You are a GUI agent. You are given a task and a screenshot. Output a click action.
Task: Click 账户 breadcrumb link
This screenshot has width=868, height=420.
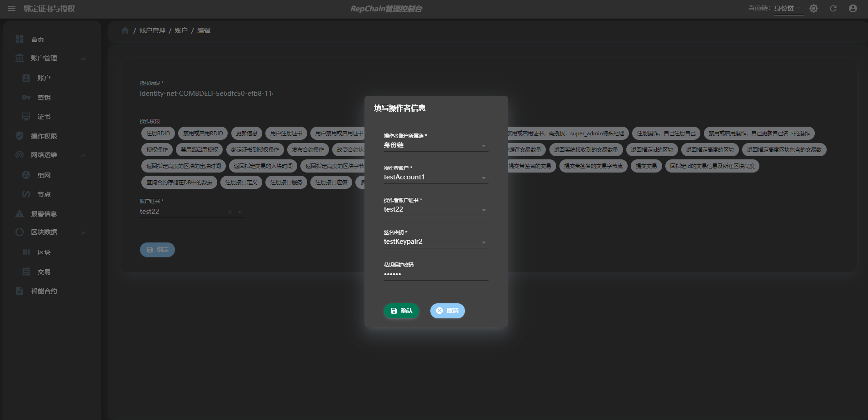(181, 30)
